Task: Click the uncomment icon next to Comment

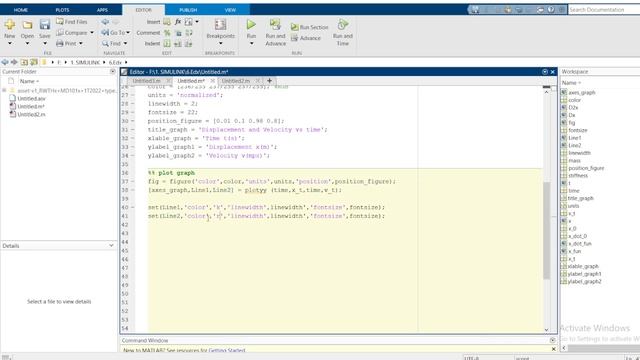Action: point(178,33)
